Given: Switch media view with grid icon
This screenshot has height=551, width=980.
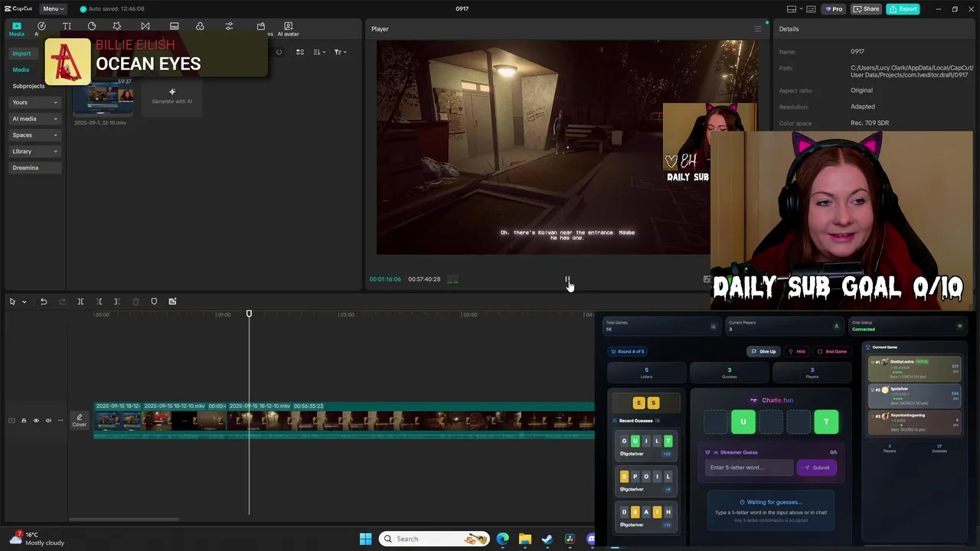Looking at the screenshot, I should [300, 52].
